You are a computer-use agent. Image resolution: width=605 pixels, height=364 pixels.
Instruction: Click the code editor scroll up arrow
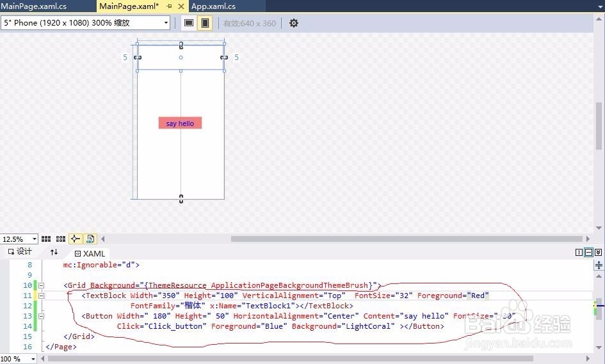[599, 276]
